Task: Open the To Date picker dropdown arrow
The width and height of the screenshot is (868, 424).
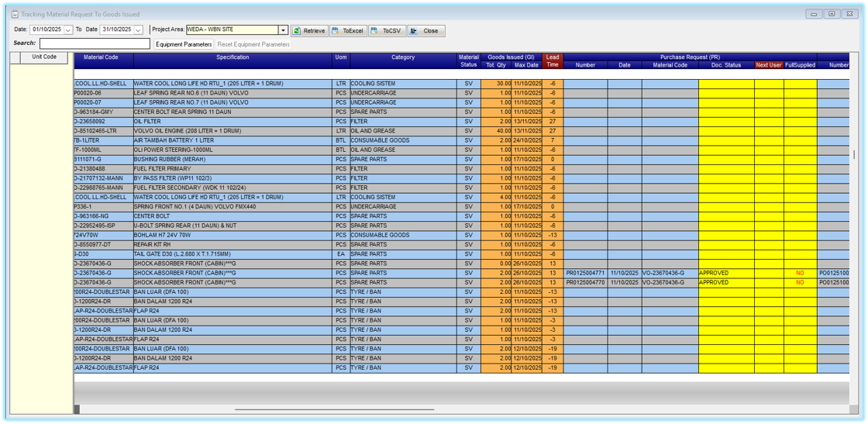Action: (x=139, y=30)
